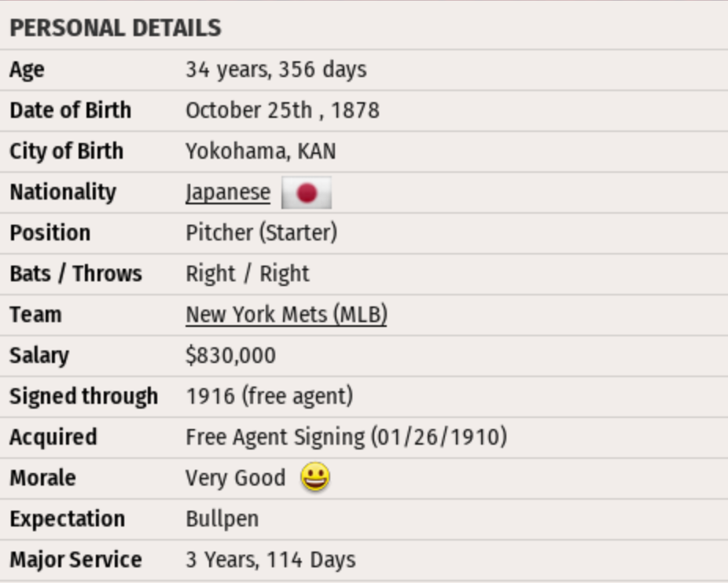728x583 pixels.
Task: Click the Date of Birth label
Action: 70,111
